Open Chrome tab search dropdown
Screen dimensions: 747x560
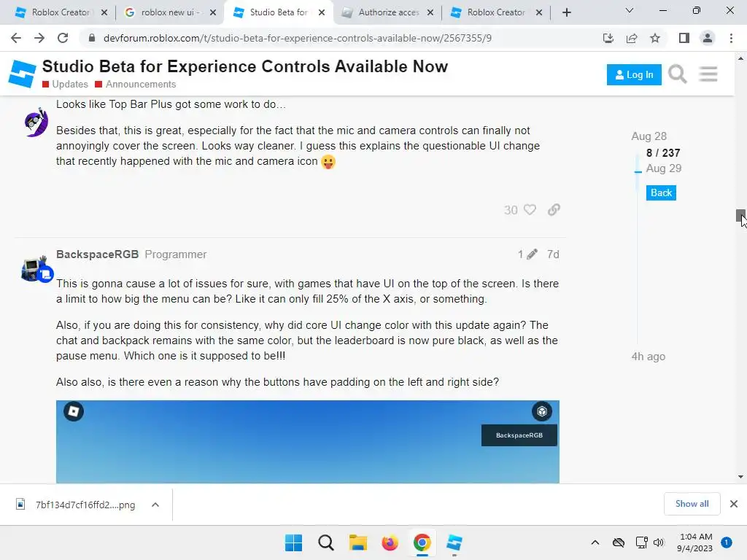pyautogui.click(x=630, y=10)
